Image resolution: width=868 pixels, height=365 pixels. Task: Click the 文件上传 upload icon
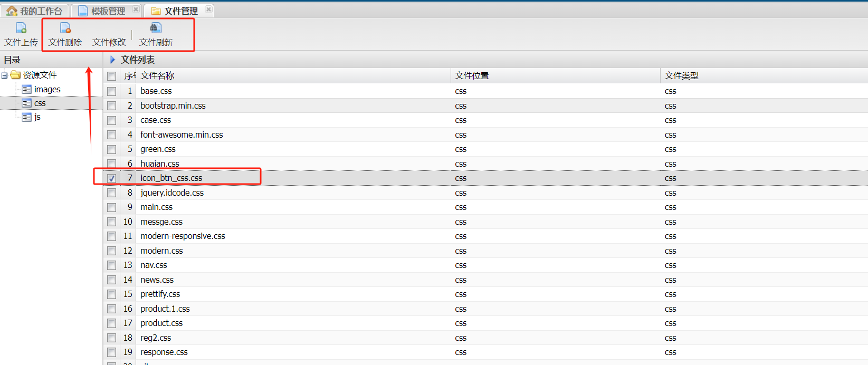21,28
